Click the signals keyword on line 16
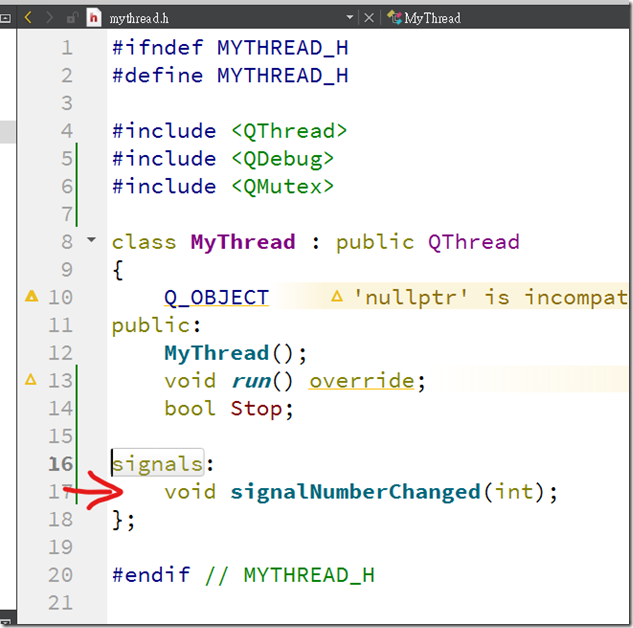Screen dimensions: 633x628 157,464
